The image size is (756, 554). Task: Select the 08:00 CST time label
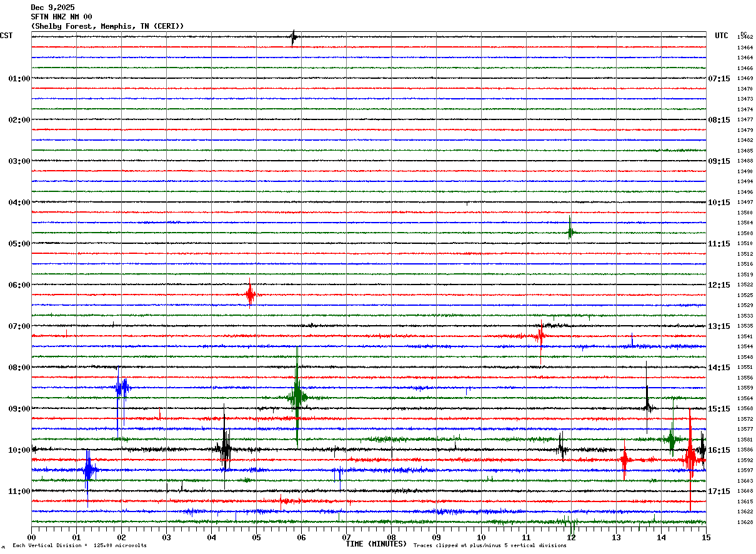(19, 368)
